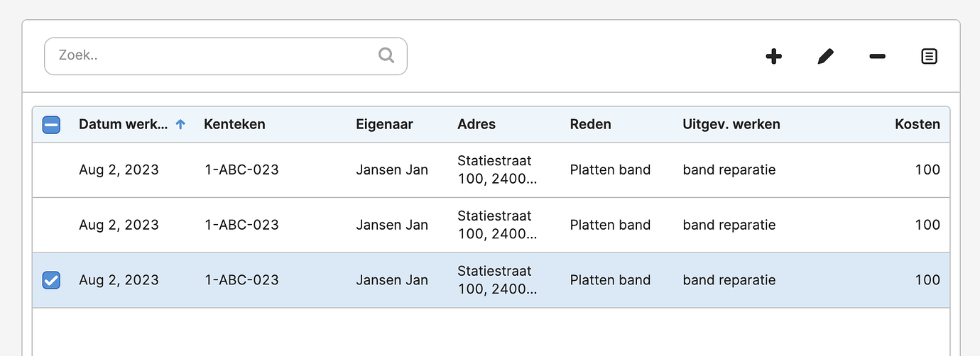Toggle the select-all checkbox in table header
Viewport: 980px width, 356px height.
coord(51,125)
